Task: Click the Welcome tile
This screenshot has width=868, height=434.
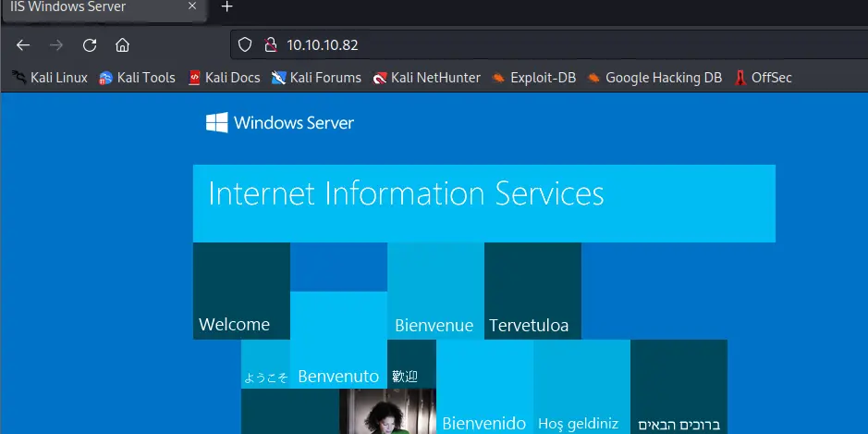Action: click(x=241, y=291)
